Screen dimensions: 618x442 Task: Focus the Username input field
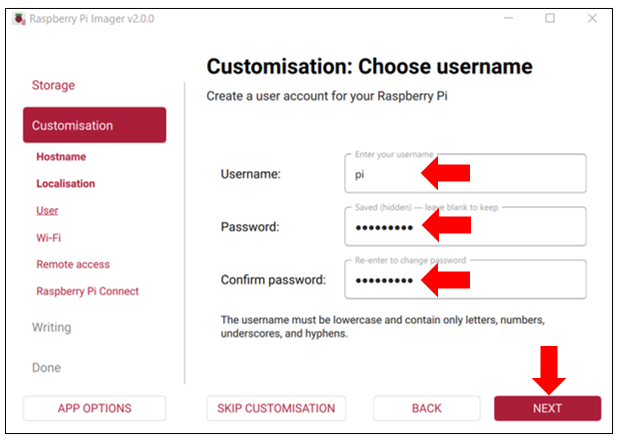(x=465, y=173)
